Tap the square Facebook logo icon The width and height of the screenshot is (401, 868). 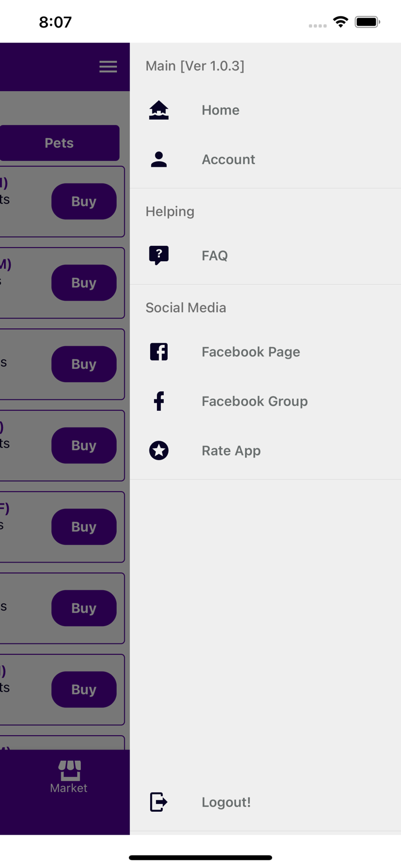[x=159, y=351]
